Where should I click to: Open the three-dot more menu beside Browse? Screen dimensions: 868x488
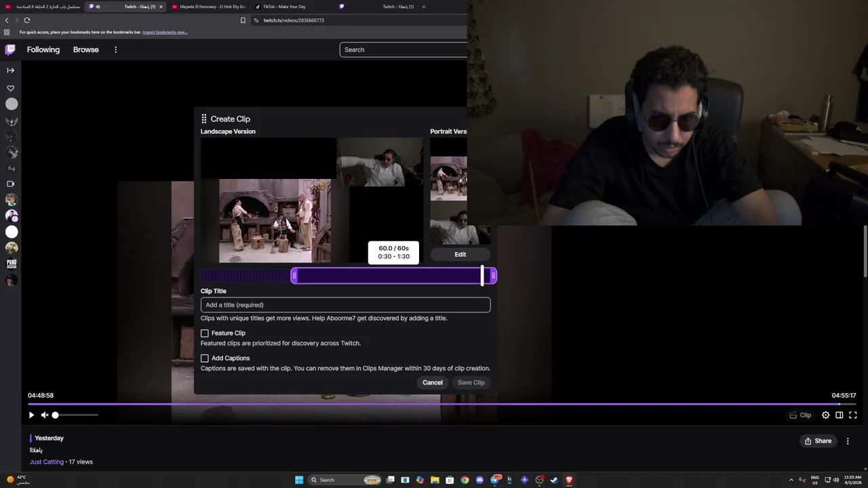tap(115, 49)
